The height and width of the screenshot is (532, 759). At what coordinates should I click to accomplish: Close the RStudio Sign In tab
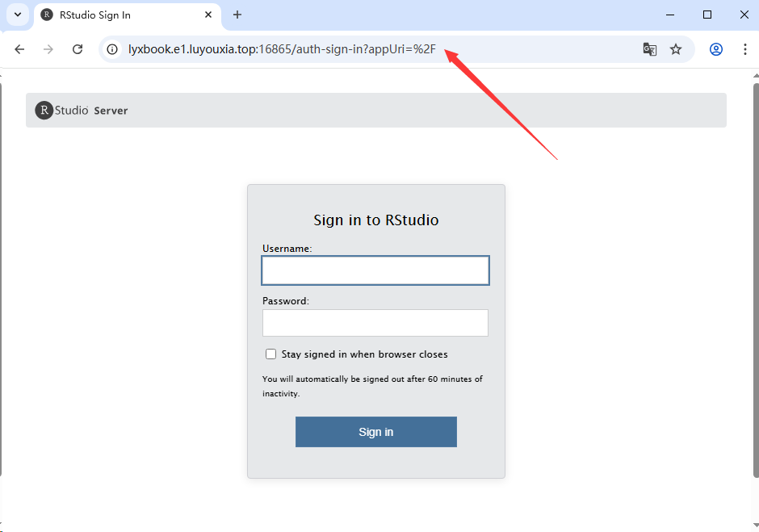(208, 15)
